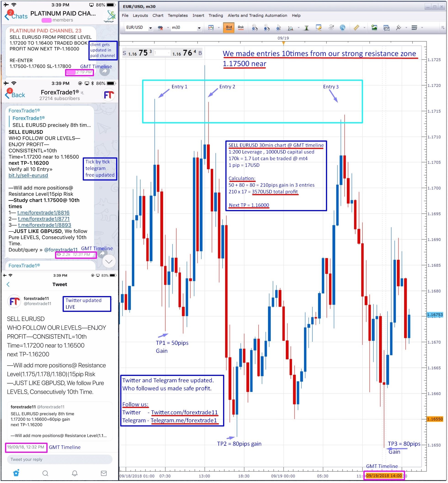Image resolution: width=448 pixels, height=483 pixels.
Task: Expand the drawing lines dropdown arrow
Action: (x=406, y=28)
